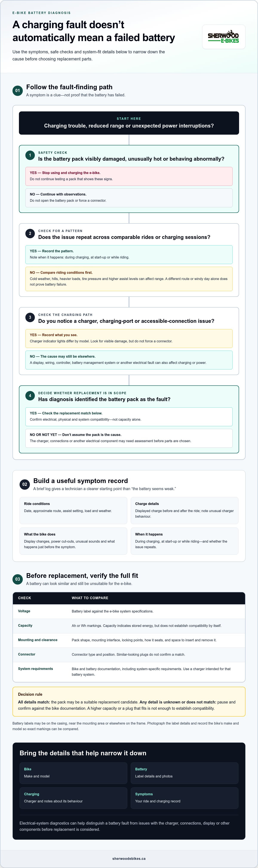Click the Start Here banner
This screenshot has height=868, width=258.
[x=129, y=123]
